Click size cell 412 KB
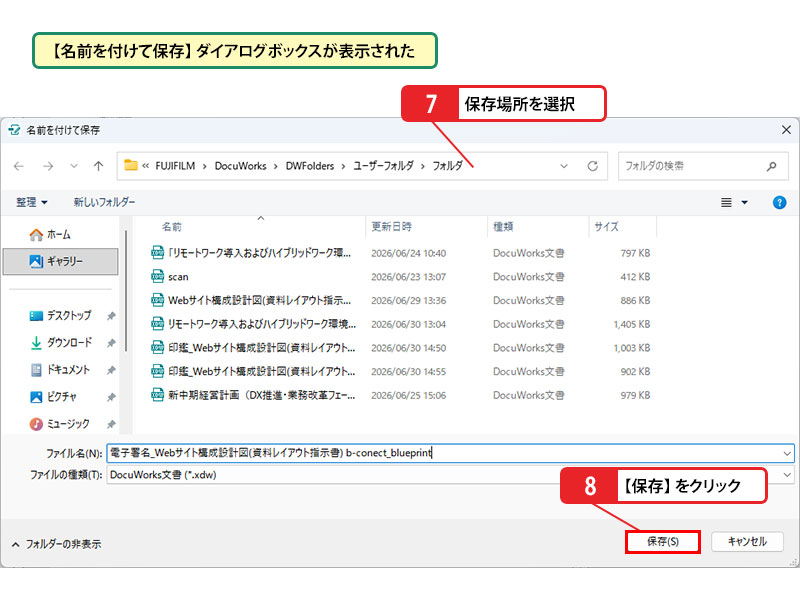Image resolution: width=800 pixels, height=600 pixels. (635, 277)
